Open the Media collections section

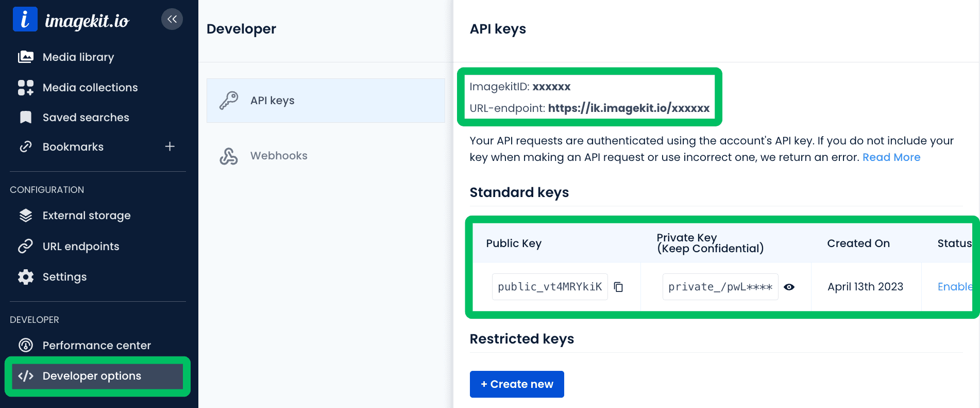pos(90,88)
